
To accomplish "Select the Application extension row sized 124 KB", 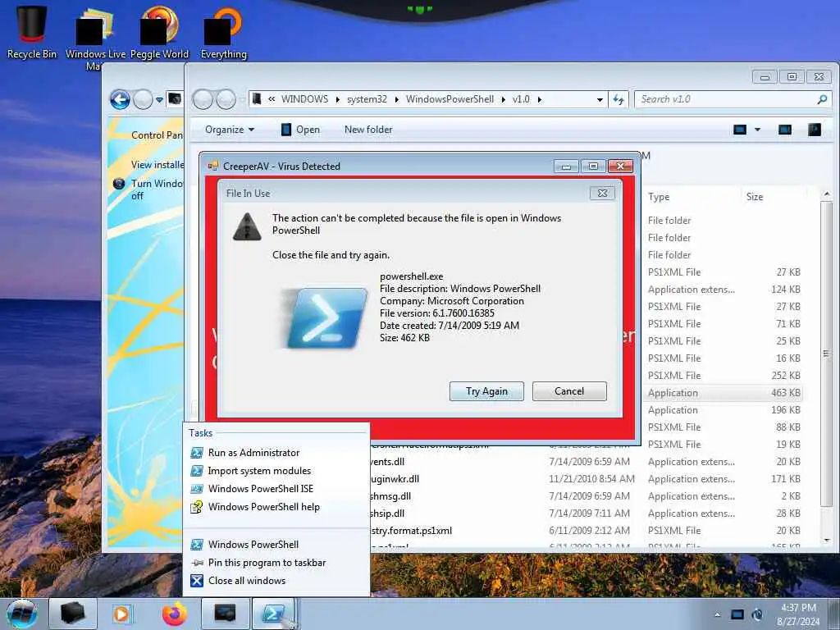I will [722, 290].
